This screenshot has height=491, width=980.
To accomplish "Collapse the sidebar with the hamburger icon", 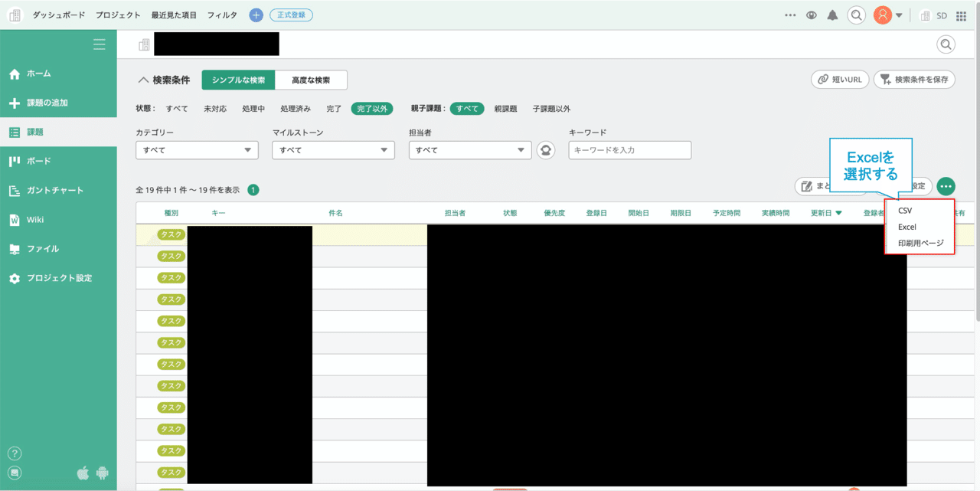I will 99,44.
